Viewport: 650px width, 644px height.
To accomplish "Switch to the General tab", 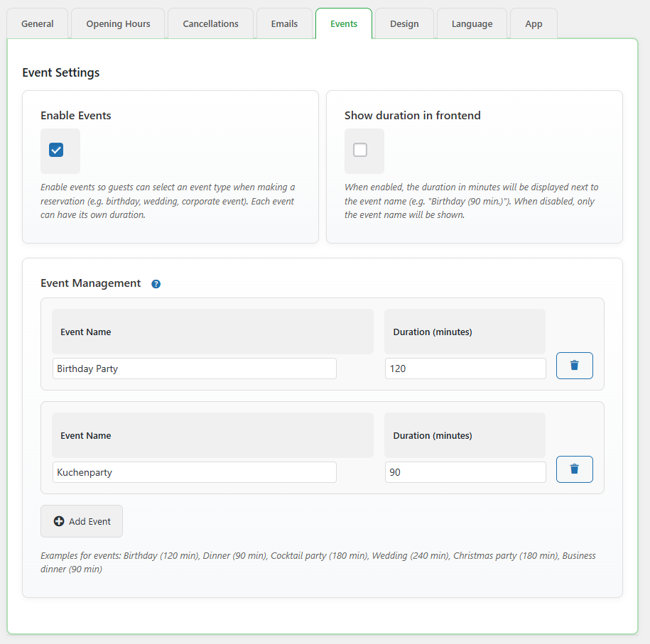I will [37, 23].
